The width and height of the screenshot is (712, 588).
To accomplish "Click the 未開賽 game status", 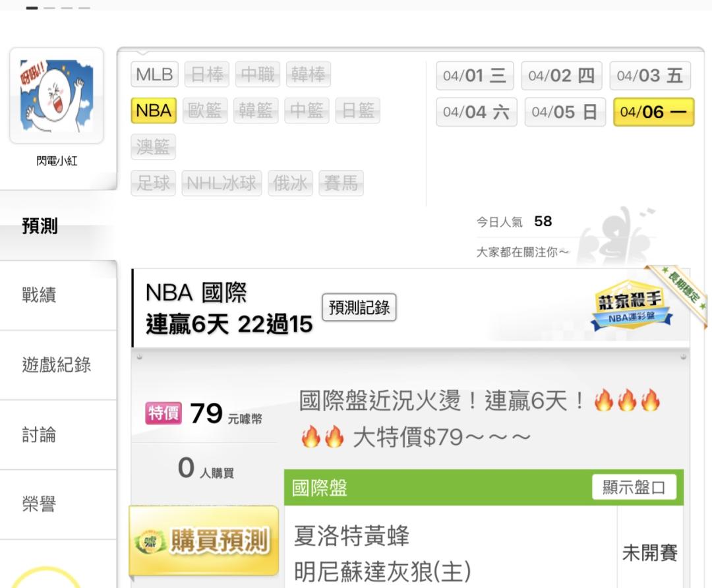I will (x=650, y=553).
